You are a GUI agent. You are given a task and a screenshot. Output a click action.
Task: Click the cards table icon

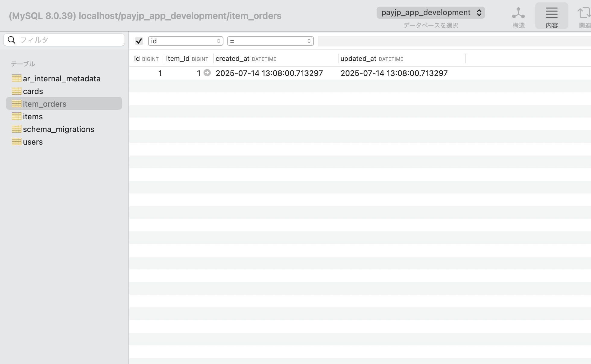pos(17,91)
